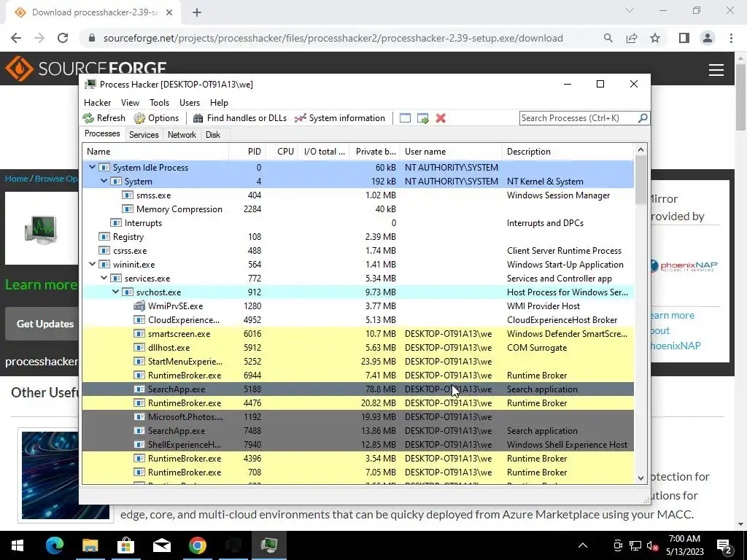Image resolution: width=747 pixels, height=560 pixels.
Task: Click the search magnifier in Process Hacker
Action: point(643,117)
